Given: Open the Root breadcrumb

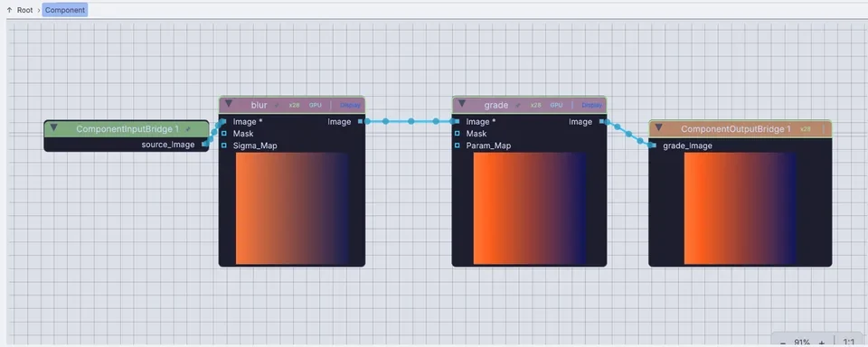Looking at the screenshot, I should pos(25,10).
